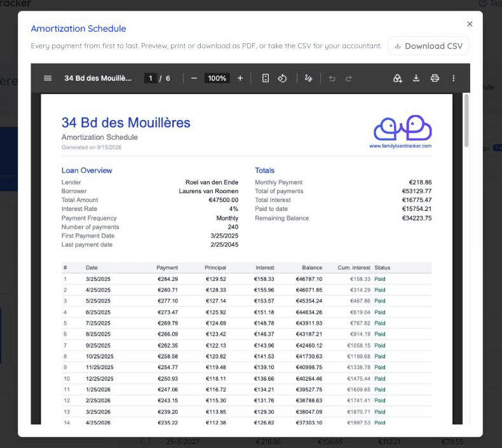Click lender name 'Roel van den Ende'

point(212,182)
